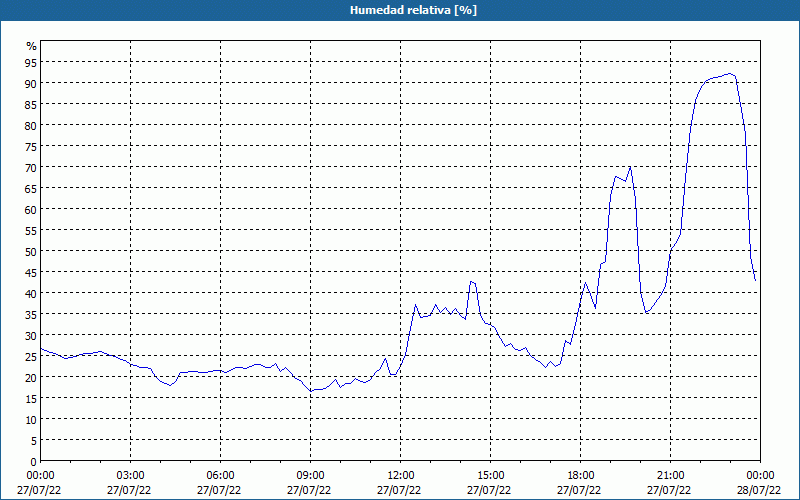
Task: Choose the '30' y-axis label
Action: click(31, 335)
